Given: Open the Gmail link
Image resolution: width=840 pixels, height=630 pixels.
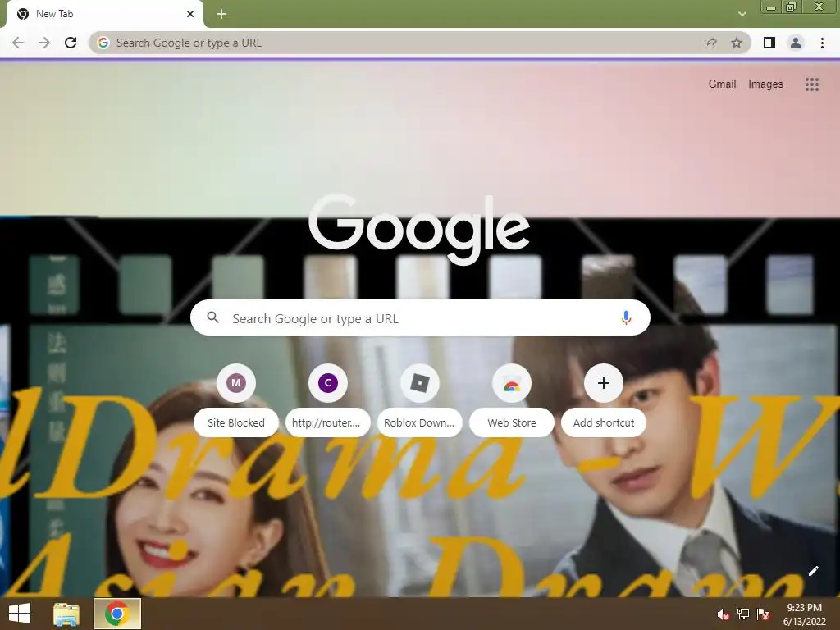Looking at the screenshot, I should tap(722, 84).
